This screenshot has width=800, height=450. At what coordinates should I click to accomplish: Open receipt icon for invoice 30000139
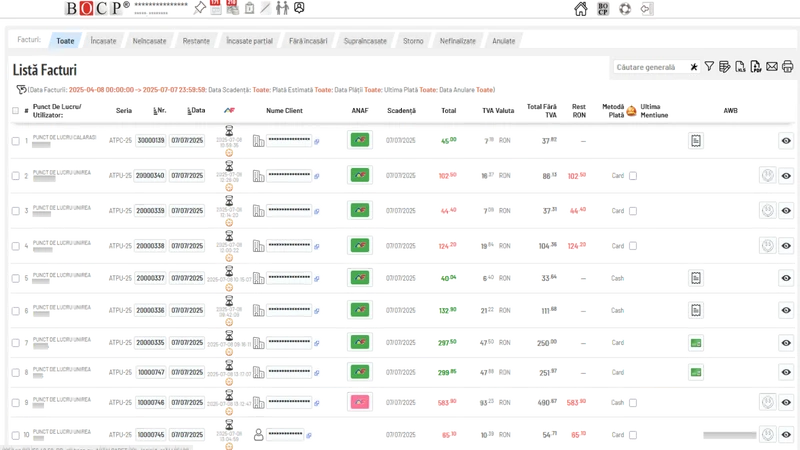[696, 141]
